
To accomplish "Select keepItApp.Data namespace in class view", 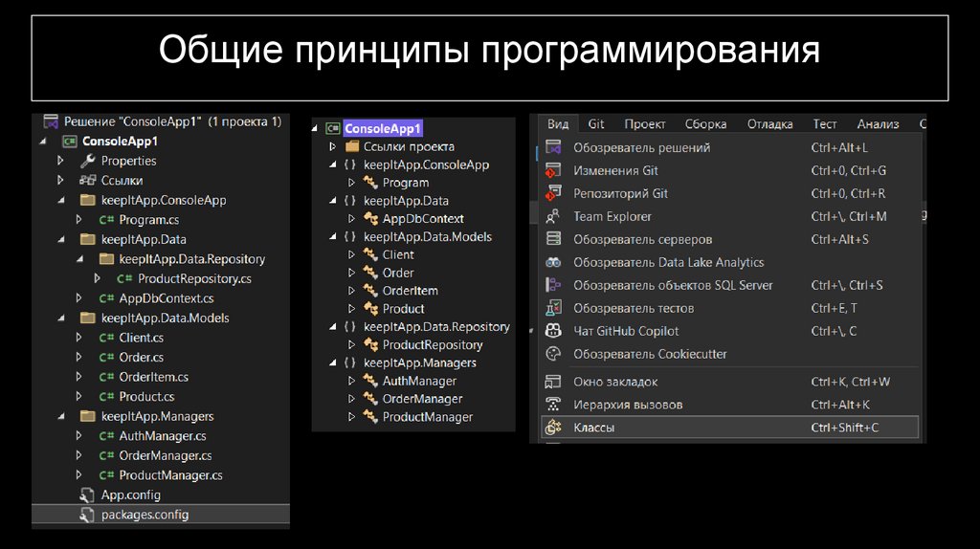I will coord(406,201).
